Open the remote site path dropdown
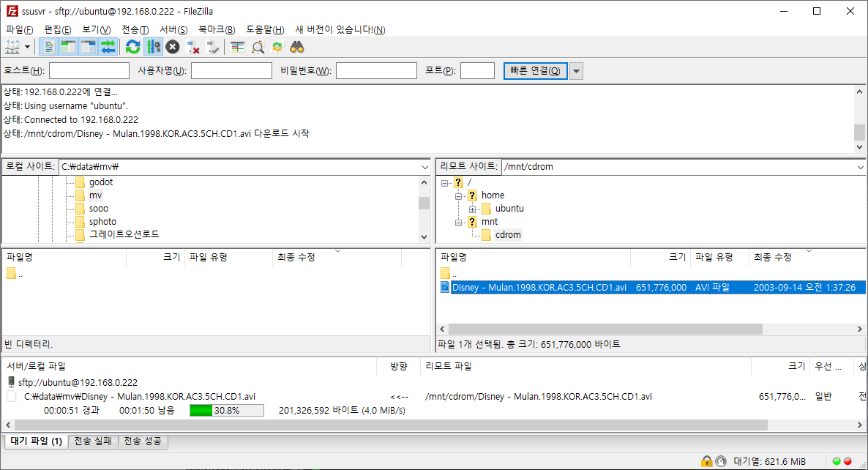 coord(860,167)
